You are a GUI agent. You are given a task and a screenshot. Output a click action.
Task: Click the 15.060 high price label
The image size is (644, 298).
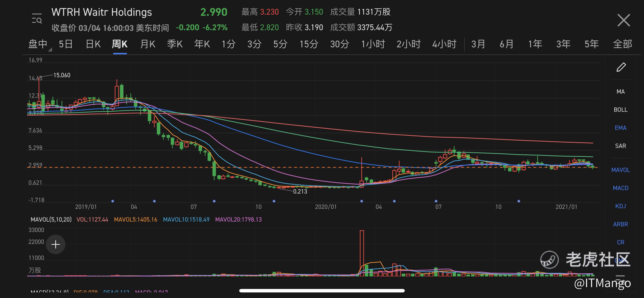click(62, 75)
